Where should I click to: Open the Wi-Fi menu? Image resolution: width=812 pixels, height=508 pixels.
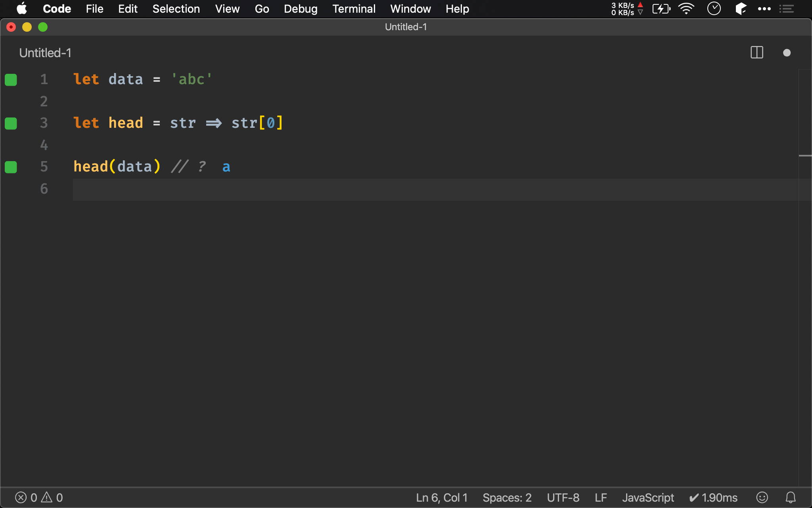(x=686, y=9)
